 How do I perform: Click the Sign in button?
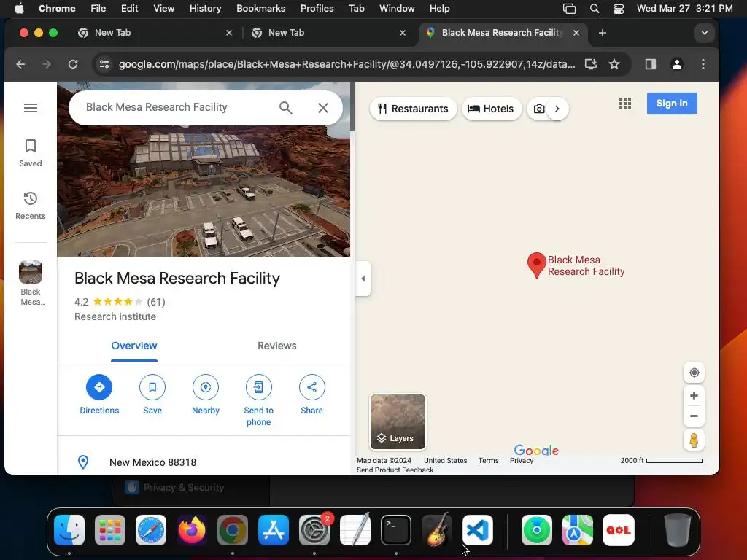pyautogui.click(x=672, y=104)
